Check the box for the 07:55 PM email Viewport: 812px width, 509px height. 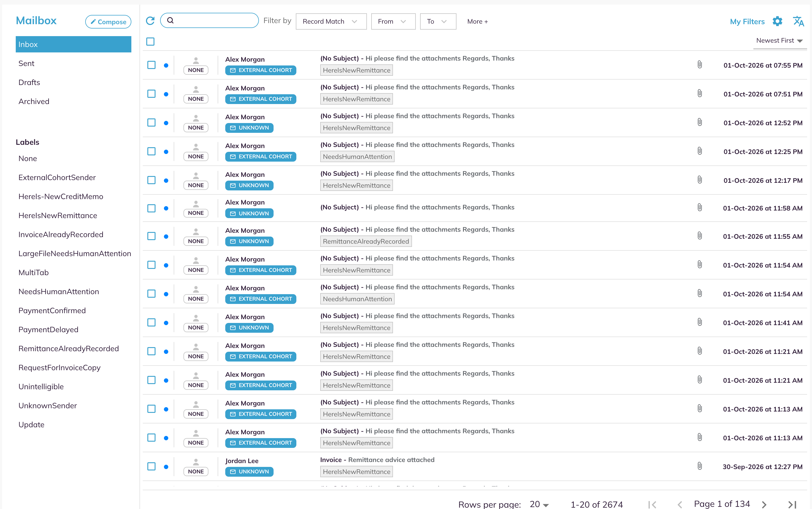click(x=151, y=65)
